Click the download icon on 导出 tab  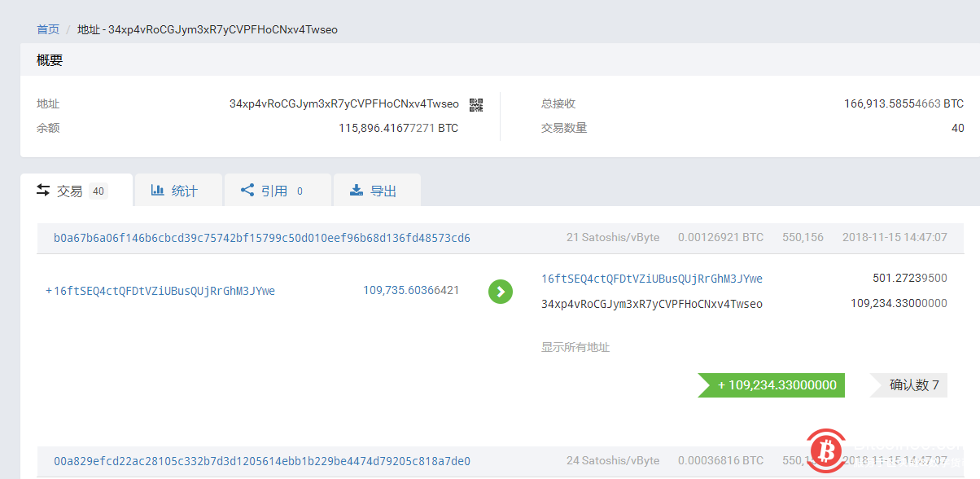tap(356, 190)
